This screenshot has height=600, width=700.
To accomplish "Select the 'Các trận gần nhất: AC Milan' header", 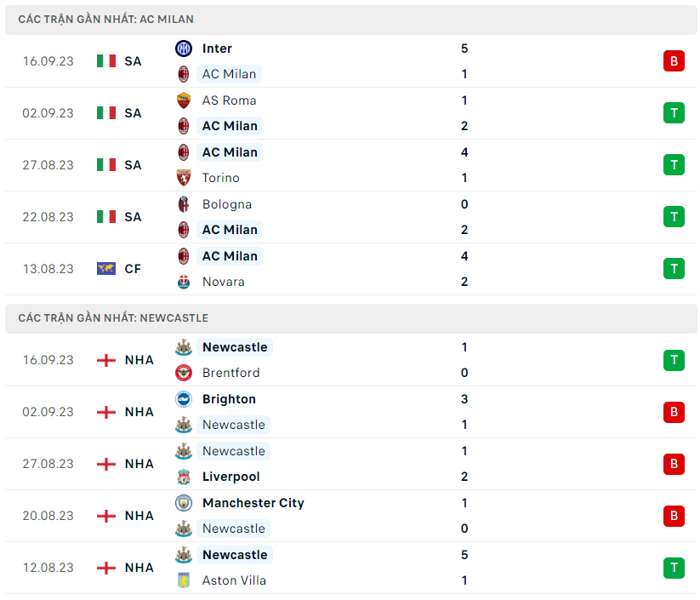I will [x=105, y=19].
